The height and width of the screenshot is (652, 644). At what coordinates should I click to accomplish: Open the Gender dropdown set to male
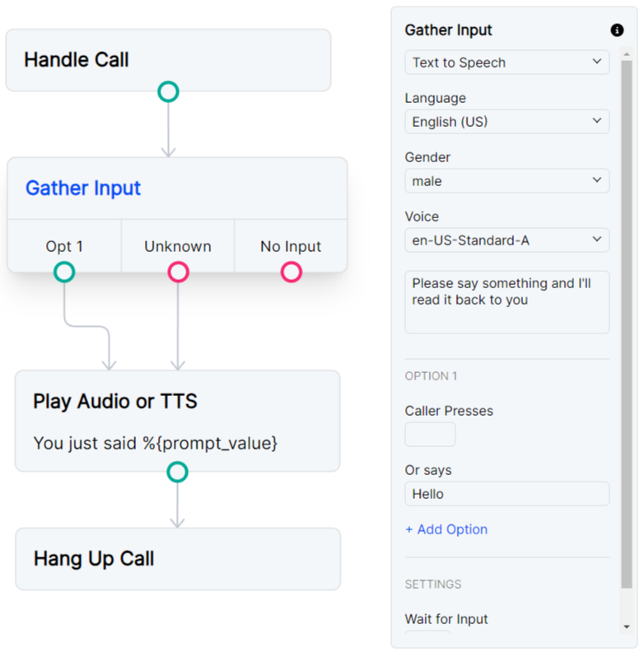pos(506,181)
